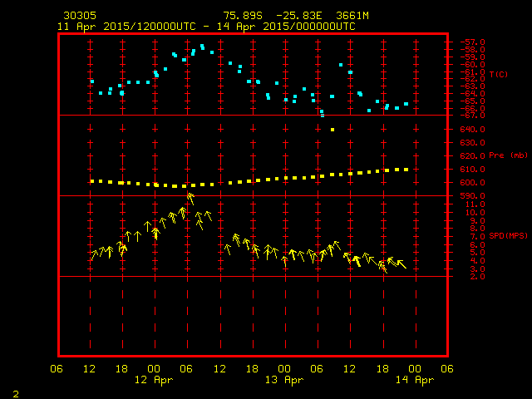Click the "13 Apr" date label
The image size is (532, 399).
(x=284, y=380)
